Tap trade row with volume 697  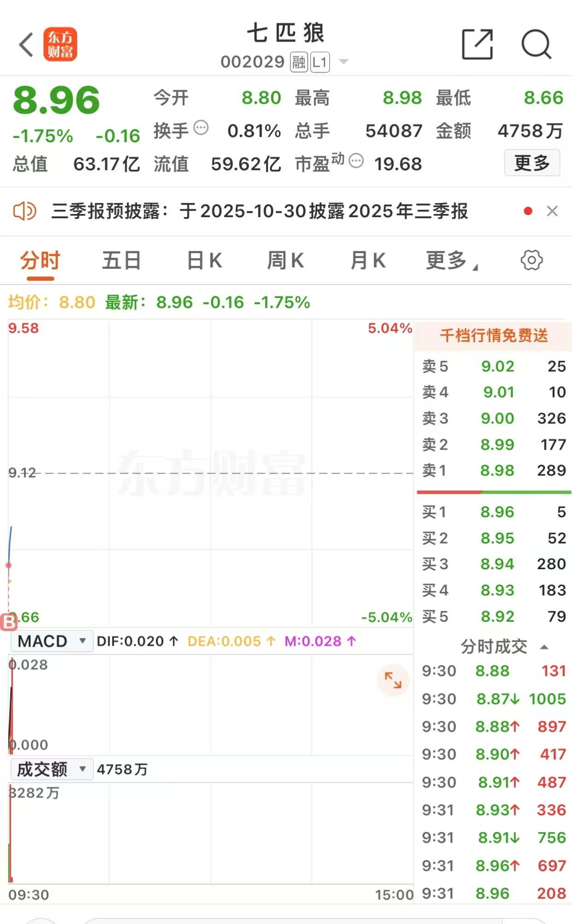click(494, 866)
